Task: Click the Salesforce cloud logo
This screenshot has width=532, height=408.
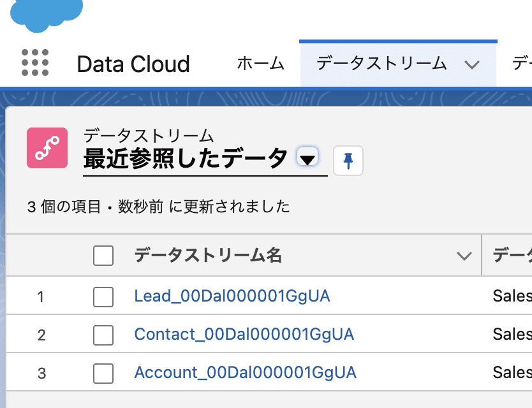Action: click(47, 15)
